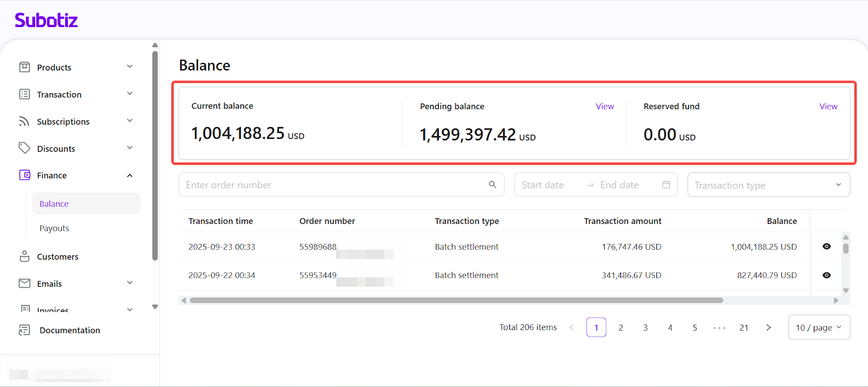Click the Discounts tag icon
Viewport: 868px width, 387px height.
[x=24, y=148]
